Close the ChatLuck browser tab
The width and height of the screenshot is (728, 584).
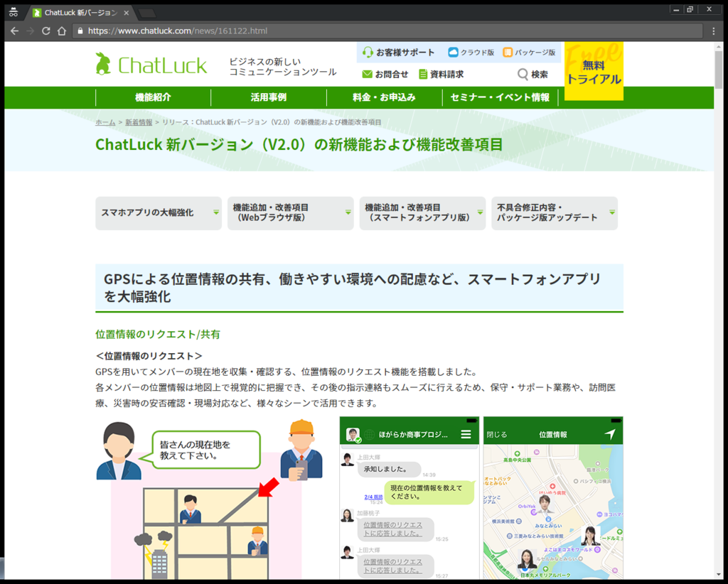(127, 13)
